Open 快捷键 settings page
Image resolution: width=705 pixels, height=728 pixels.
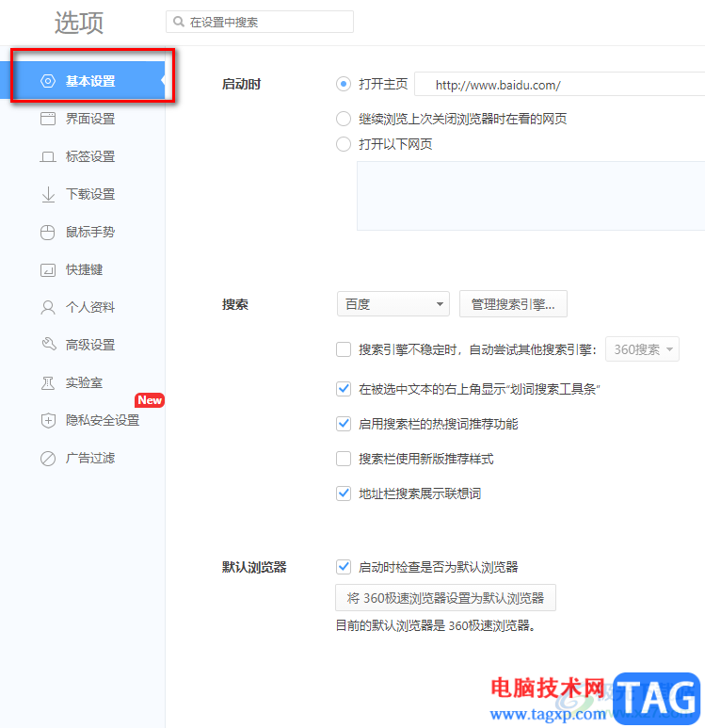[x=83, y=269]
